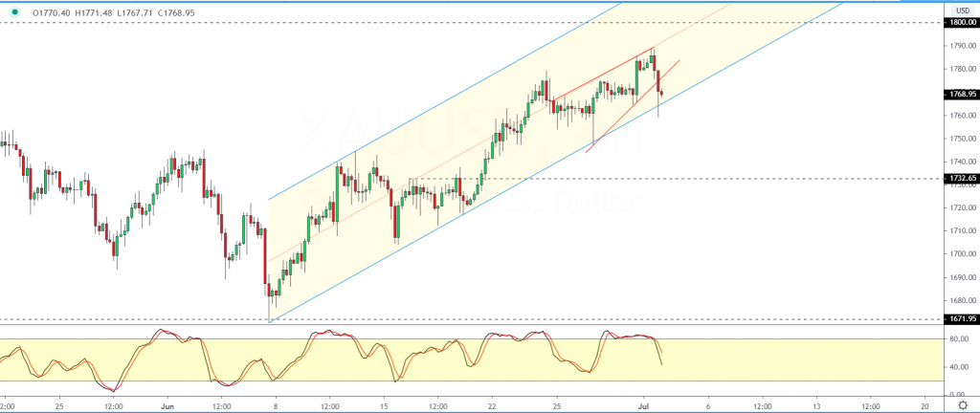The height and width of the screenshot is (413, 980).
Task: Click the 20 date on time axis
Action: [925, 404]
